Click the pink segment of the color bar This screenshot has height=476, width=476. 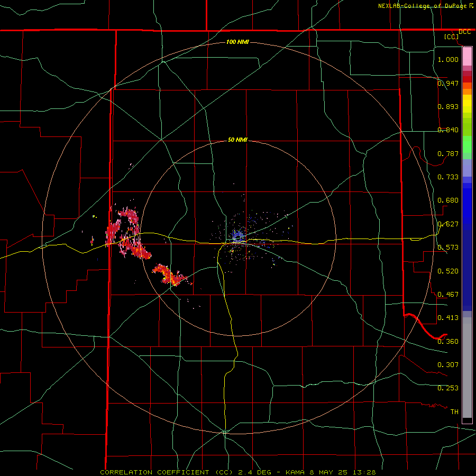tap(467, 57)
